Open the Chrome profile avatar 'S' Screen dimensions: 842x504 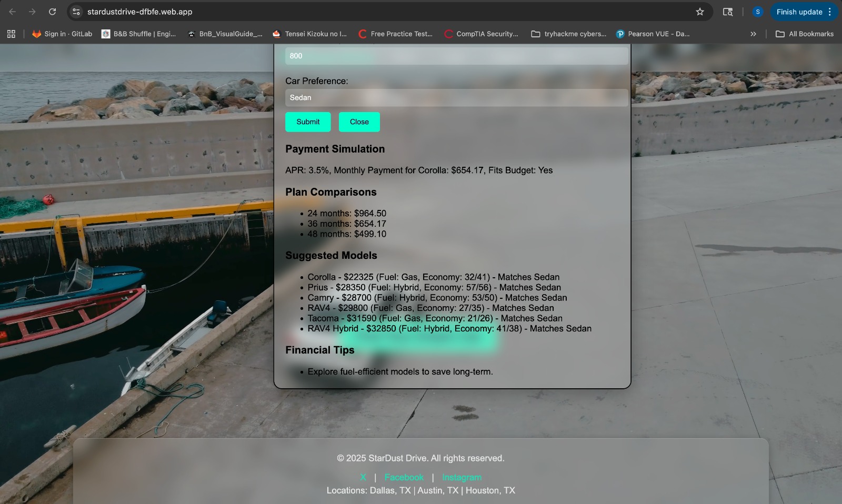[x=758, y=12]
